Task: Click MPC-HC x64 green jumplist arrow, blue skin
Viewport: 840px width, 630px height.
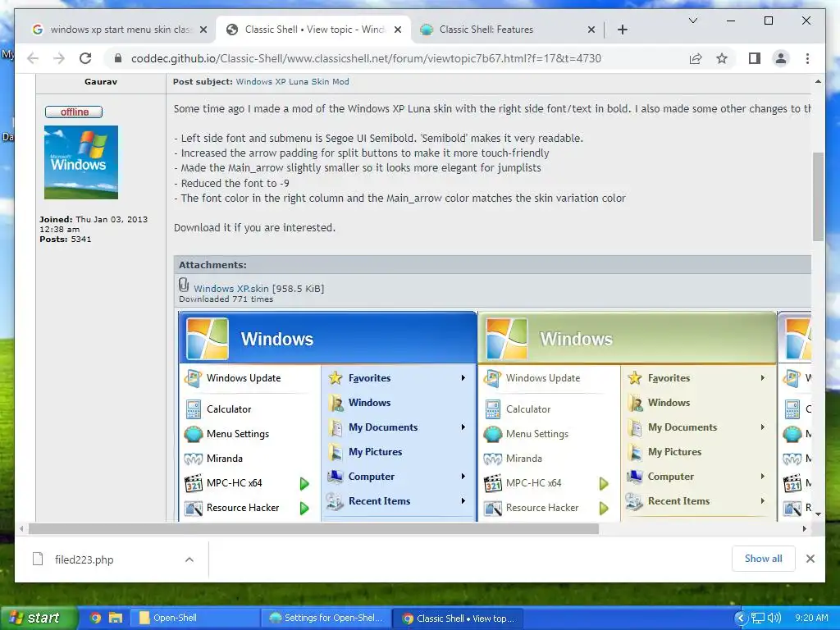Action: [304, 484]
